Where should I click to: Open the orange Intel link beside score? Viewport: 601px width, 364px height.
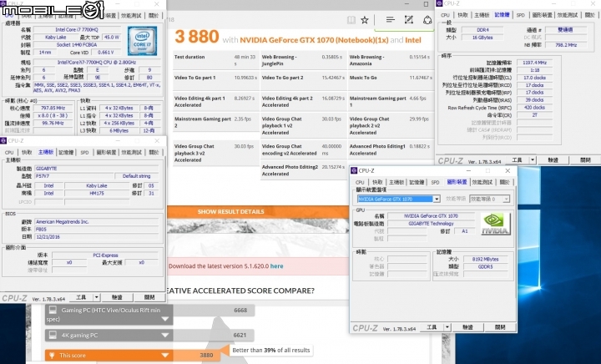(x=413, y=40)
